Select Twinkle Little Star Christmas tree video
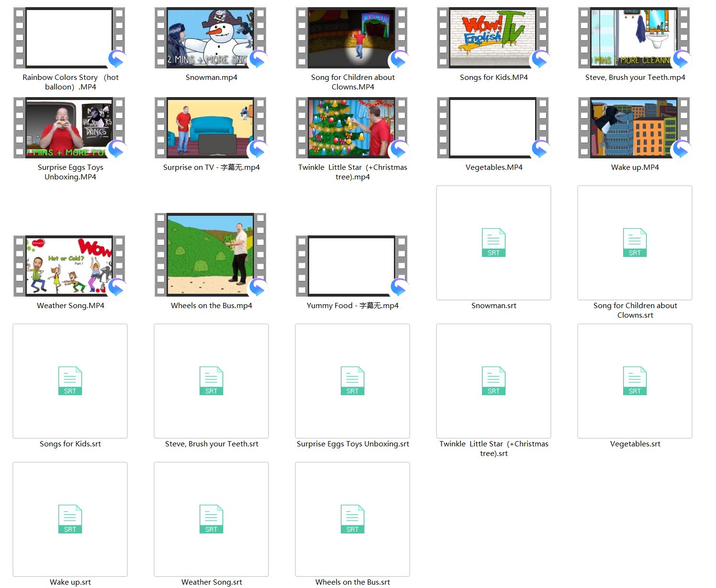Viewport: 716px width, 588px height. tap(352, 128)
